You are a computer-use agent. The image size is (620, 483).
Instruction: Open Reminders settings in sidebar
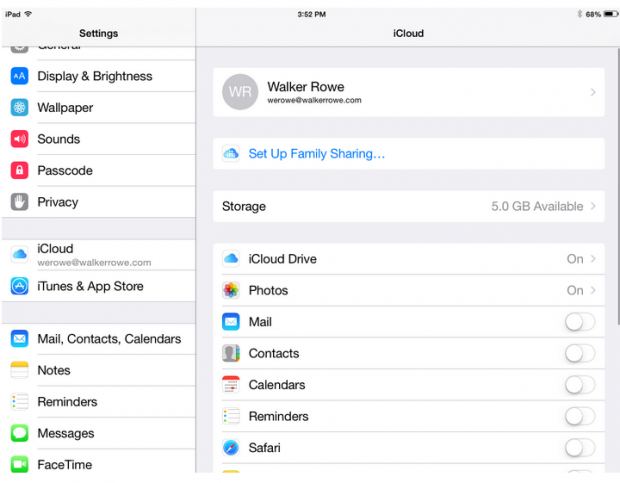pyautogui.click(x=98, y=402)
